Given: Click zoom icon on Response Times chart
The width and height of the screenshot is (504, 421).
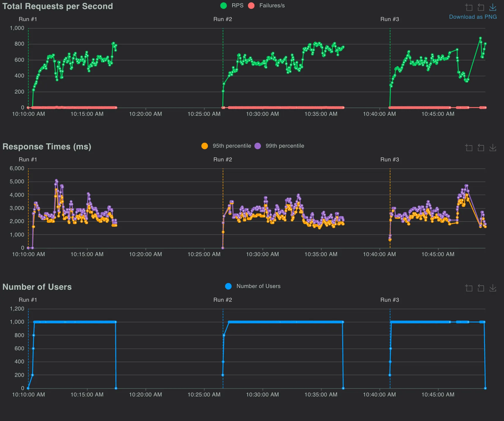Looking at the screenshot, I should tap(469, 148).
